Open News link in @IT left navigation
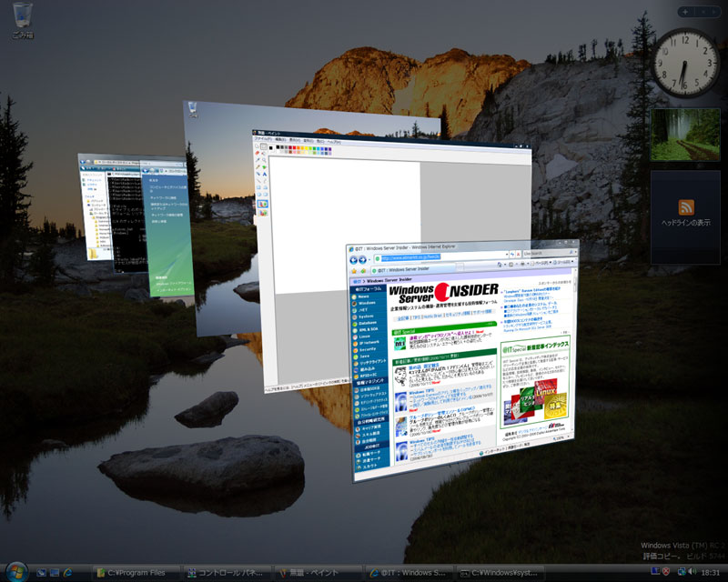This screenshot has height=582, width=728. pos(363,296)
